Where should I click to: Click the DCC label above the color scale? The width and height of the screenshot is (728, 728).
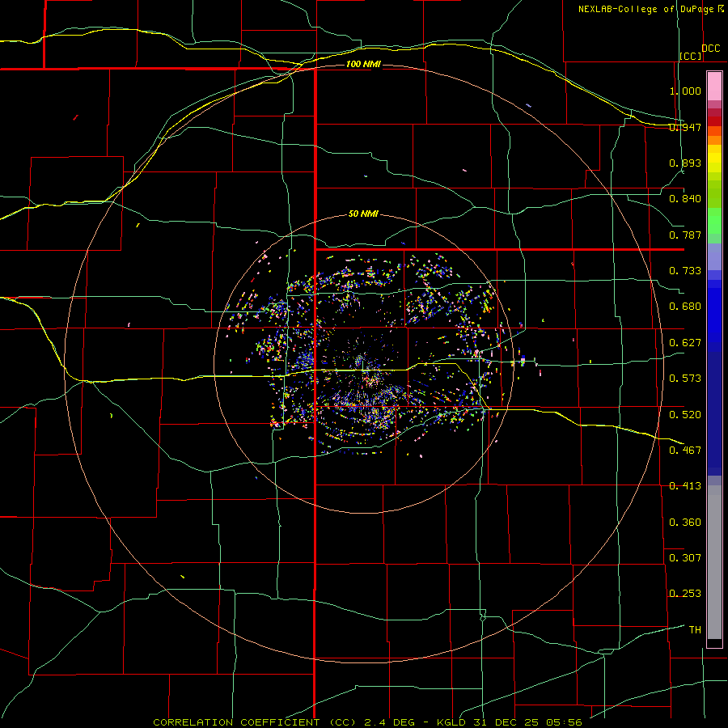point(710,49)
